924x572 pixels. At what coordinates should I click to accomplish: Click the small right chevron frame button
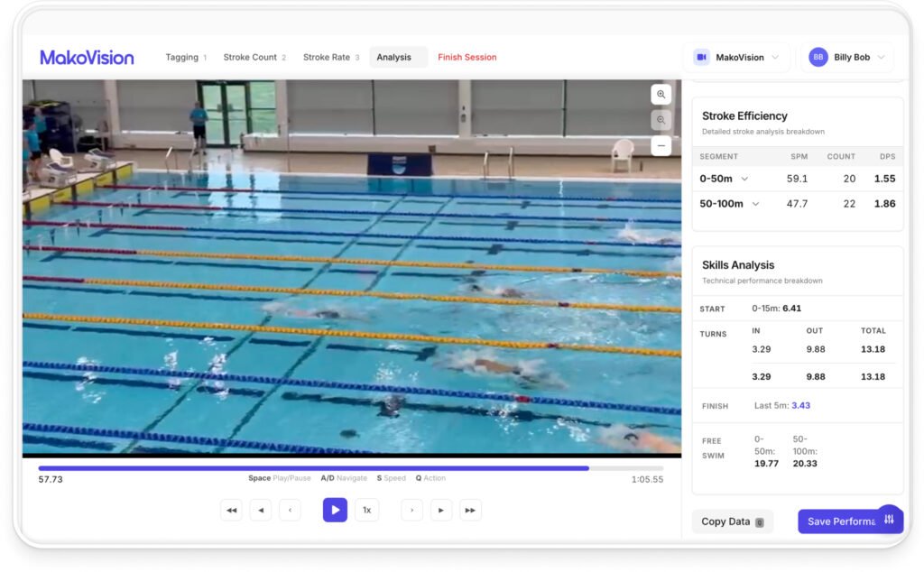tap(411, 510)
